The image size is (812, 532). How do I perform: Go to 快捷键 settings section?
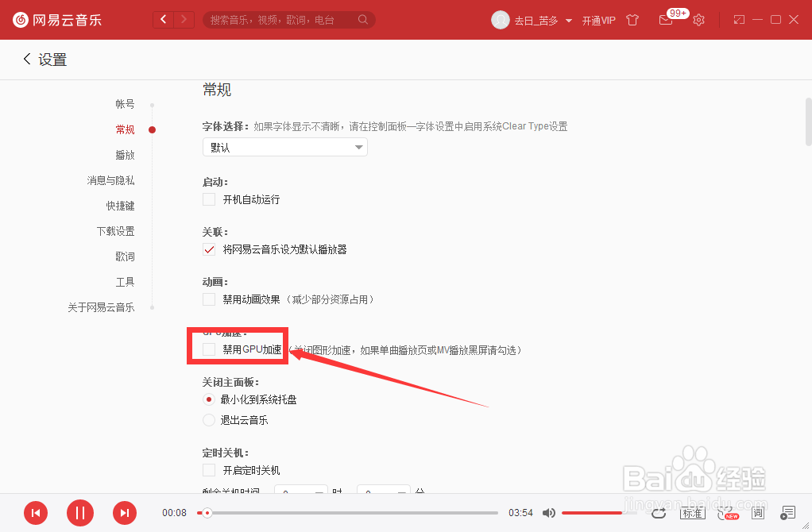[120, 206]
